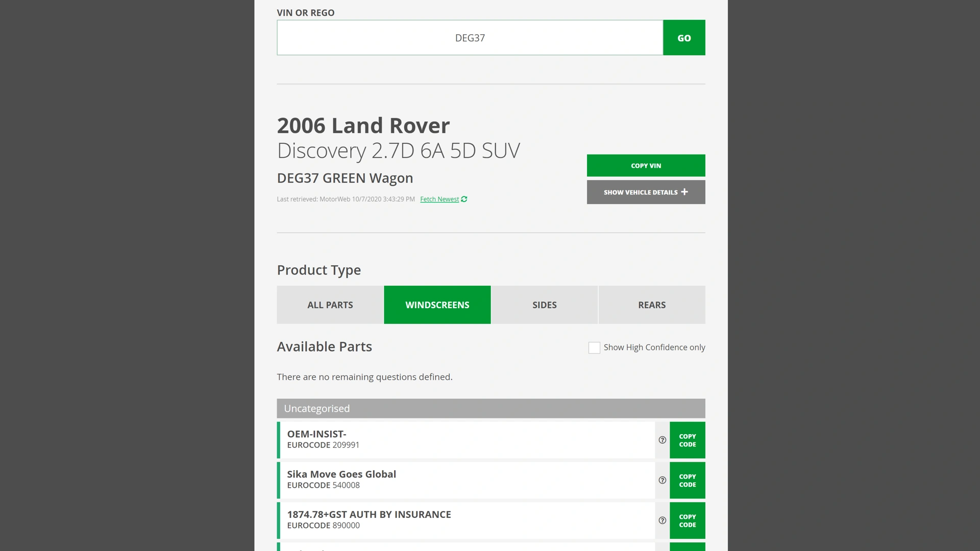Select the SIDES product type

[544, 305]
